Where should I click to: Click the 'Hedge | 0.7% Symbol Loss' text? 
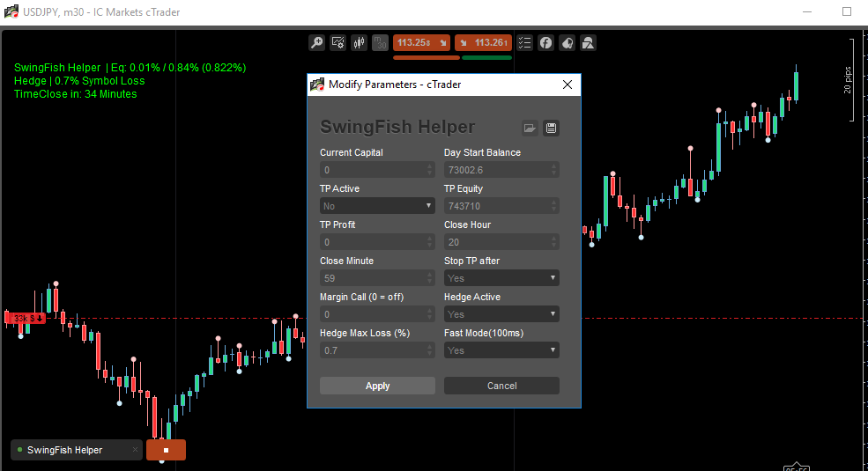[79, 81]
